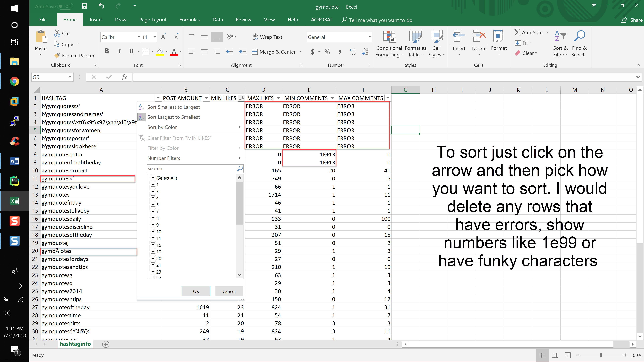Apply comma style number format

tap(339, 52)
